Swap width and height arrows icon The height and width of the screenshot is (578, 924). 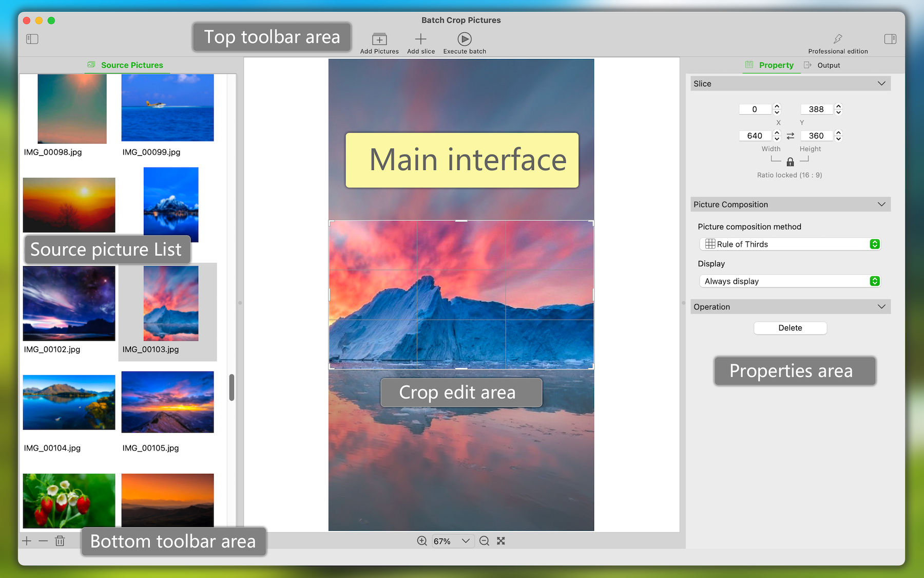pyautogui.click(x=791, y=136)
